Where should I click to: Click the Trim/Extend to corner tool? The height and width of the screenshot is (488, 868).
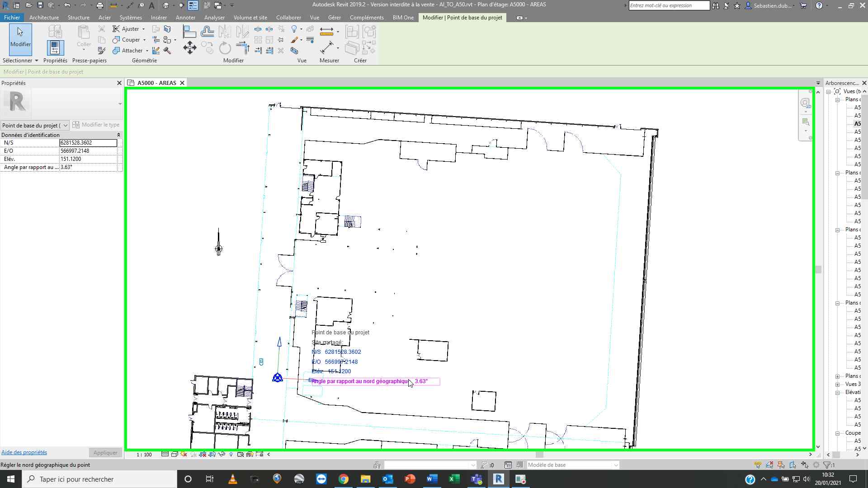click(x=243, y=48)
